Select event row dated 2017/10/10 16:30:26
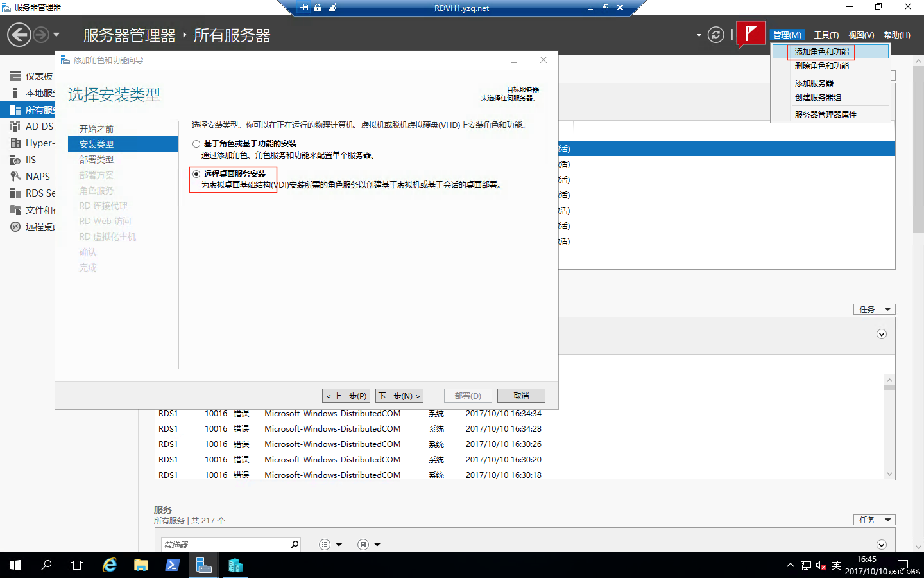This screenshot has width=924, height=578. point(519,444)
